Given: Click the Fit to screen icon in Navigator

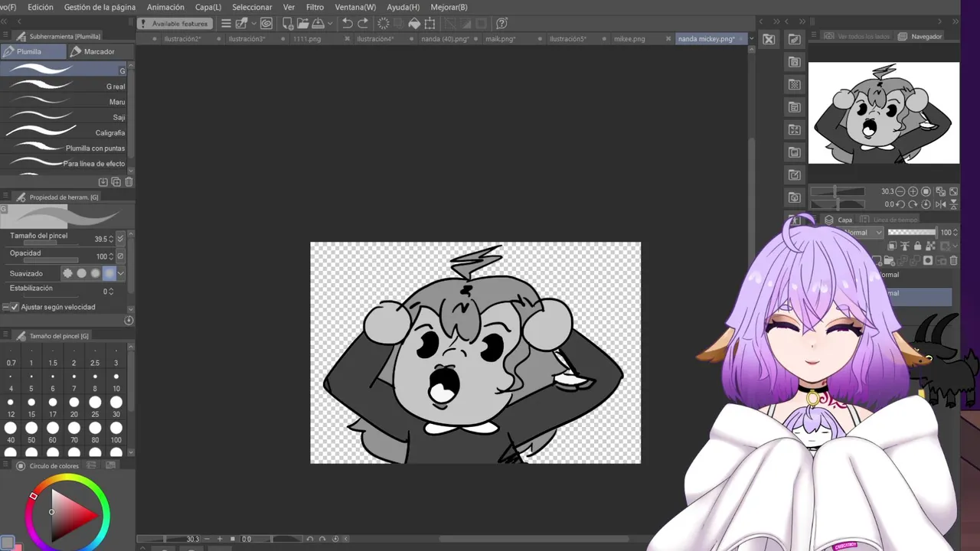Looking at the screenshot, I should [x=953, y=191].
